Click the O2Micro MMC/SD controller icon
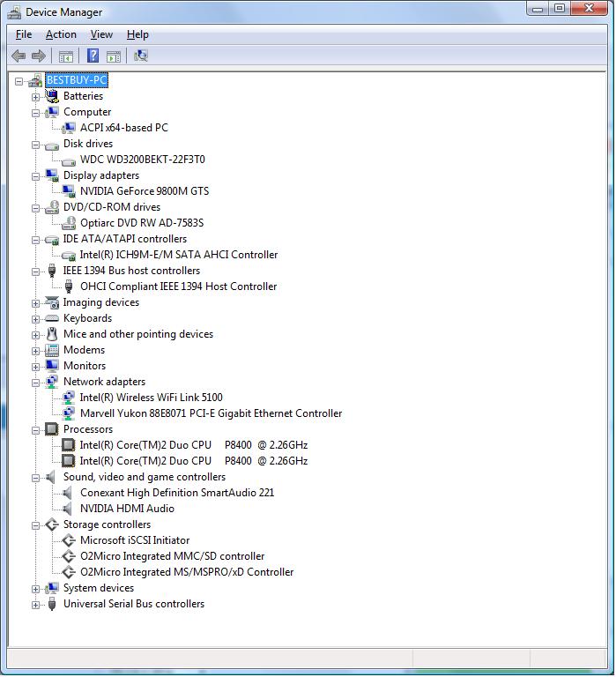 pyautogui.click(x=69, y=556)
